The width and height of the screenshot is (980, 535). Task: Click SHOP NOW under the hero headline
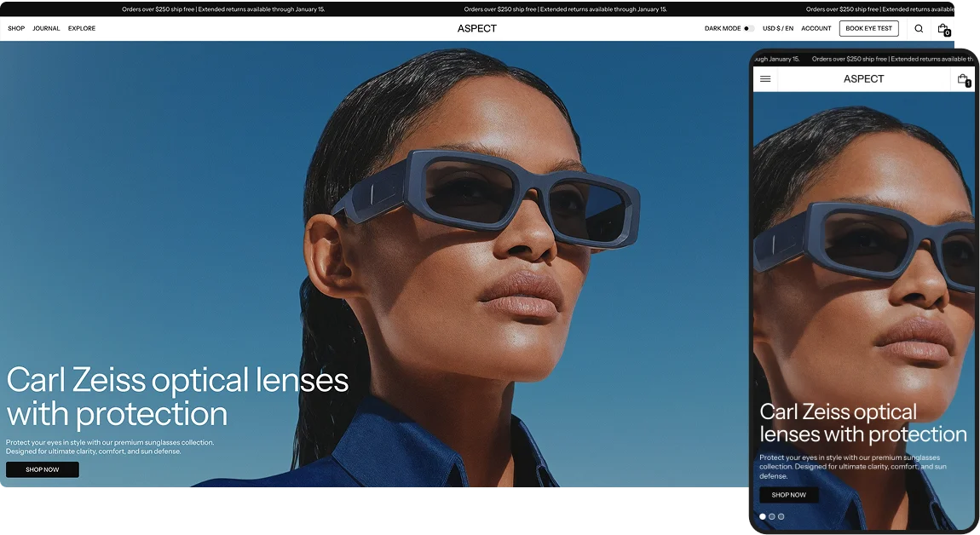click(x=42, y=469)
